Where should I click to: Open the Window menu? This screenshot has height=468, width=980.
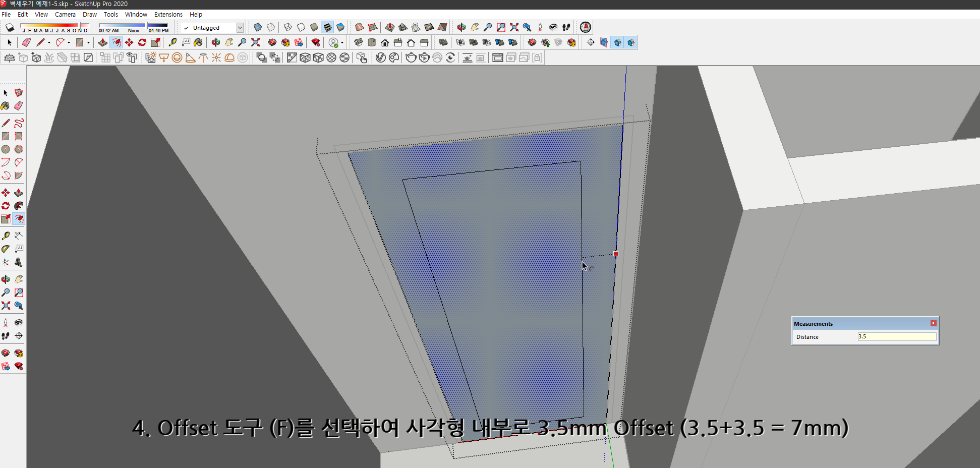pos(136,15)
